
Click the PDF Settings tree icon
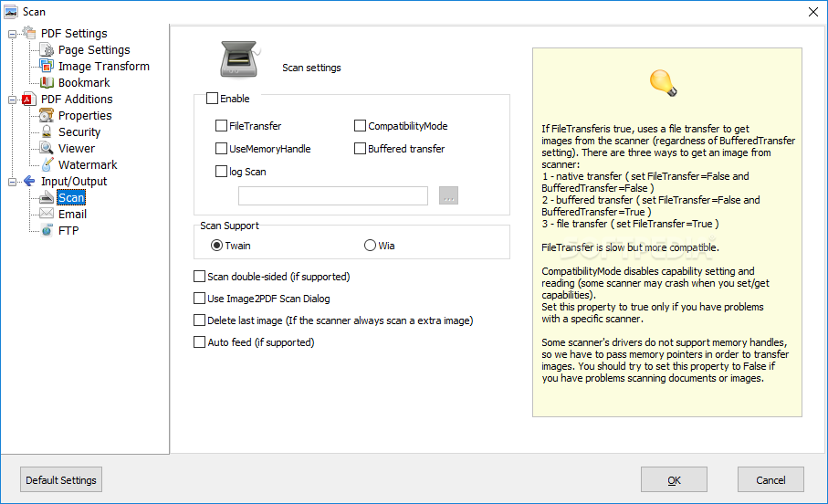coord(29,33)
